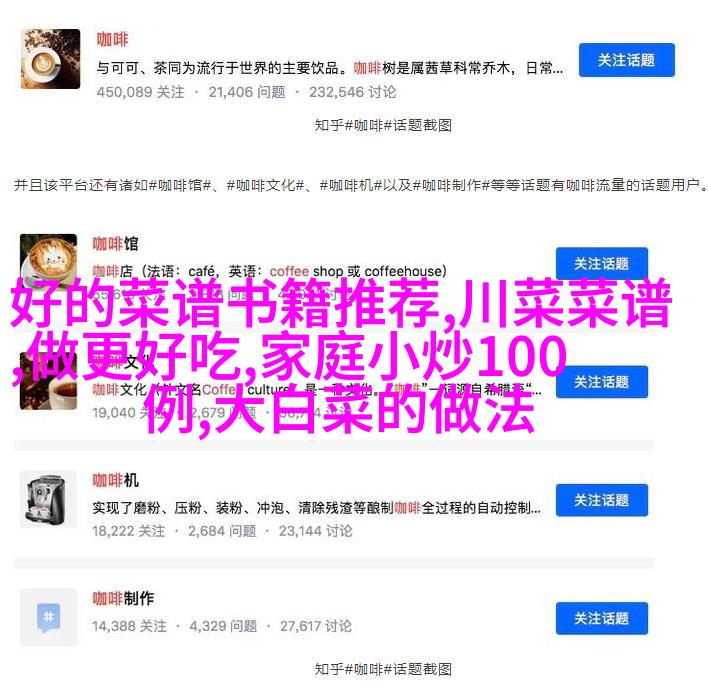Click the 18,222 关注 count for 咖啡机
708x700 pixels.
coord(129,531)
